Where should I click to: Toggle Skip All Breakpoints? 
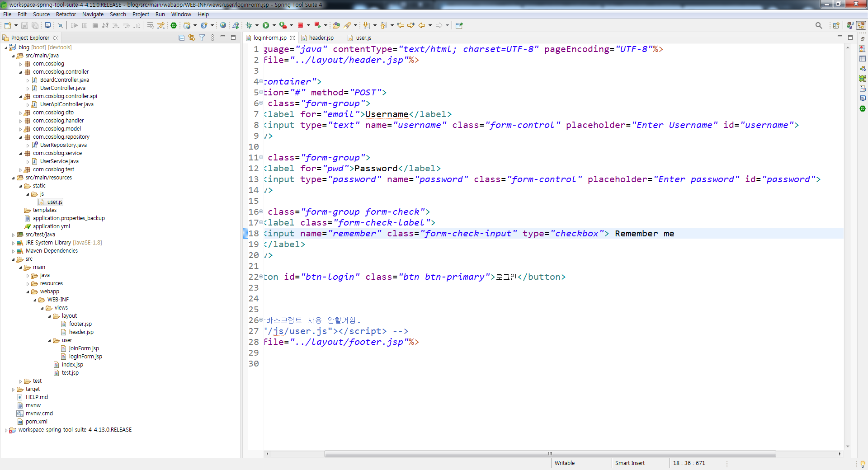pos(60,25)
